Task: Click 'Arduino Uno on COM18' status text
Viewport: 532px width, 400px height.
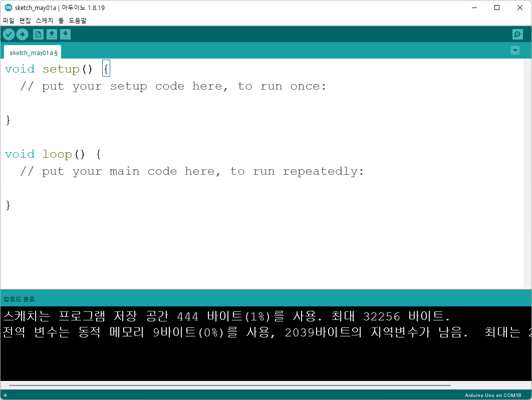Action: point(492,395)
